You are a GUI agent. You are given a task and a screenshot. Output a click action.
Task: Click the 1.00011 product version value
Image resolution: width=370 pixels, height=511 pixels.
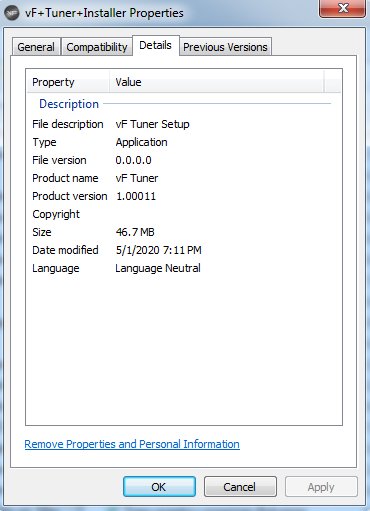136,196
